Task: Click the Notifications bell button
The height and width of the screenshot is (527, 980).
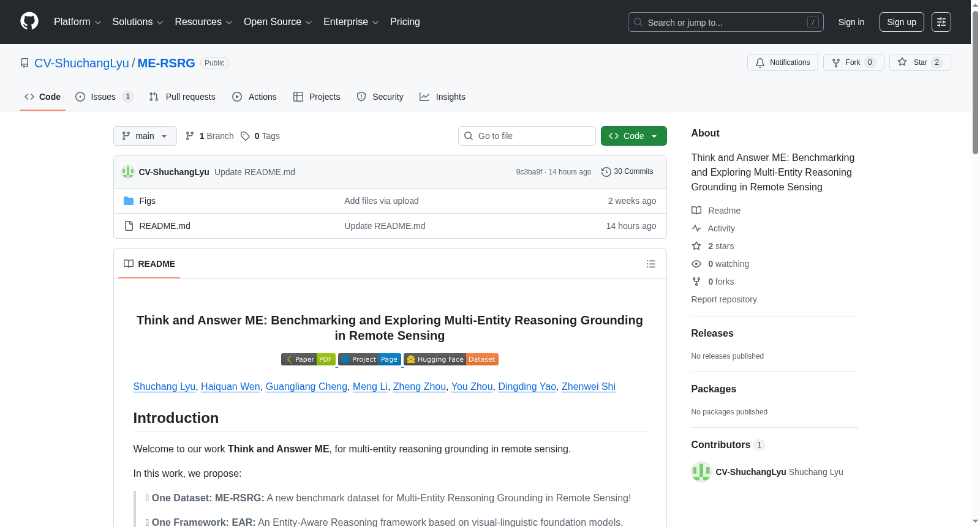Action: click(x=782, y=62)
